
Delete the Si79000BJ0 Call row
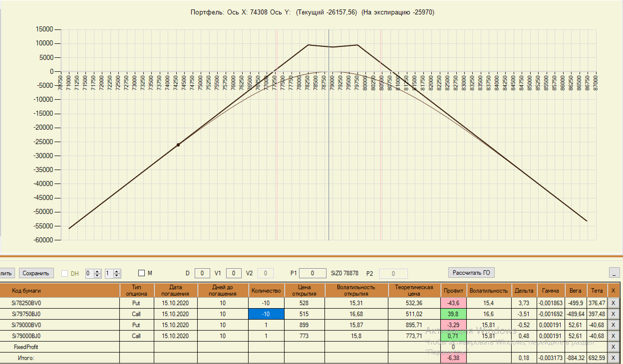(613, 336)
